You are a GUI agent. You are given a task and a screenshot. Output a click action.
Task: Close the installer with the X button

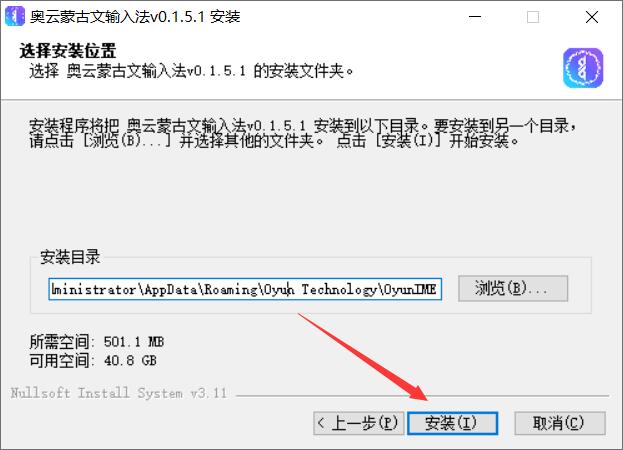point(592,17)
